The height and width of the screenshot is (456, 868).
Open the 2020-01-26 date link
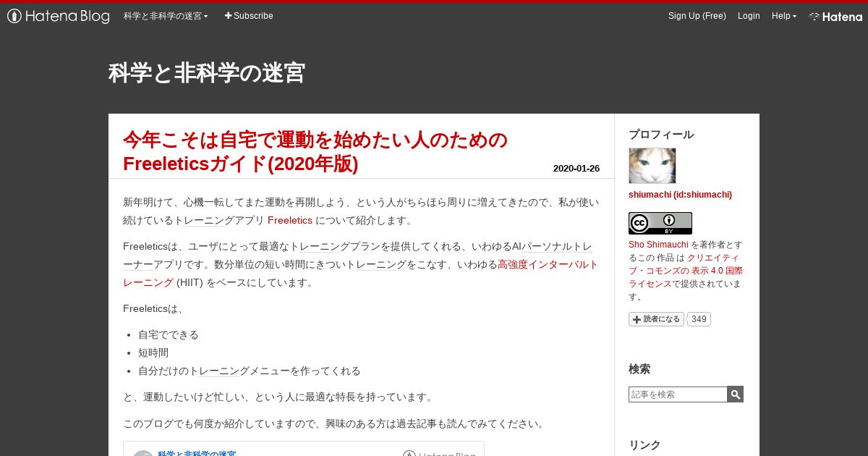click(x=576, y=169)
